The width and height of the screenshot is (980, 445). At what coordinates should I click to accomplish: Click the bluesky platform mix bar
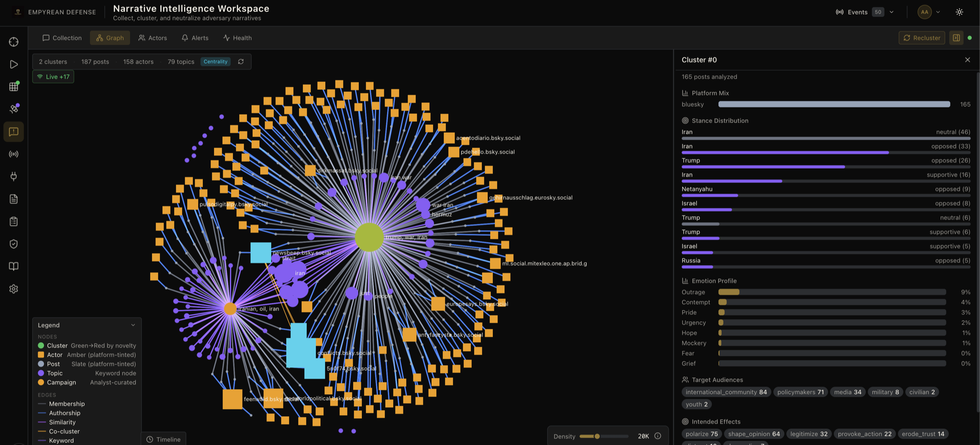[x=834, y=104]
